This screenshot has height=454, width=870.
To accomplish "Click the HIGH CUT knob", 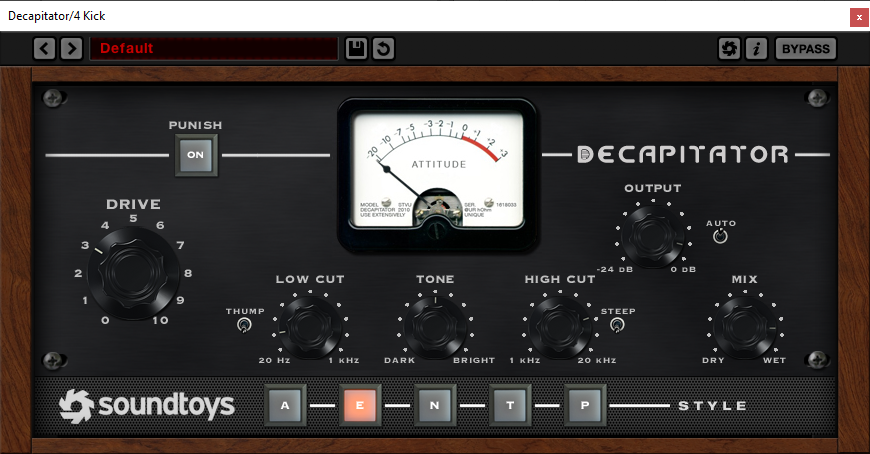I will (560, 327).
